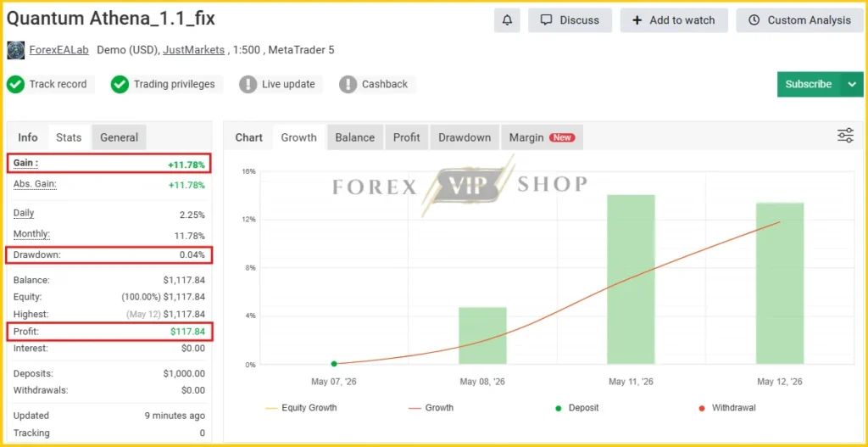The height and width of the screenshot is (447, 868).
Task: Click the Live update label
Action: tap(288, 84)
